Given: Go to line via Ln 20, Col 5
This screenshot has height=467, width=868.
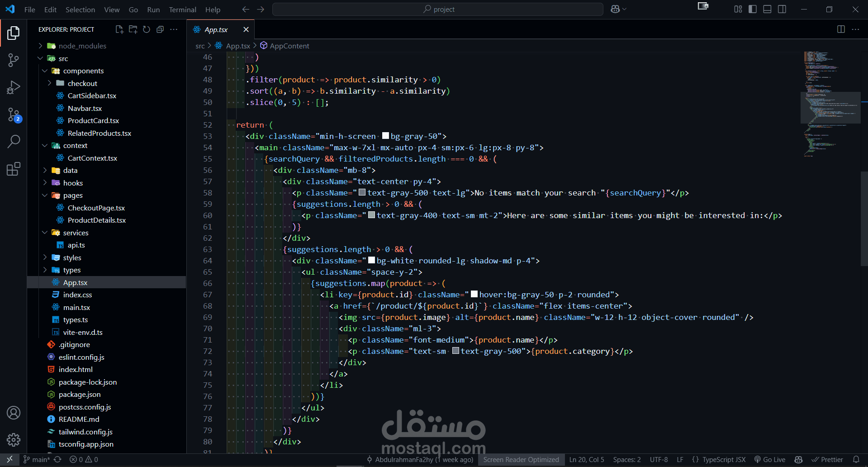Looking at the screenshot, I should [x=587, y=459].
